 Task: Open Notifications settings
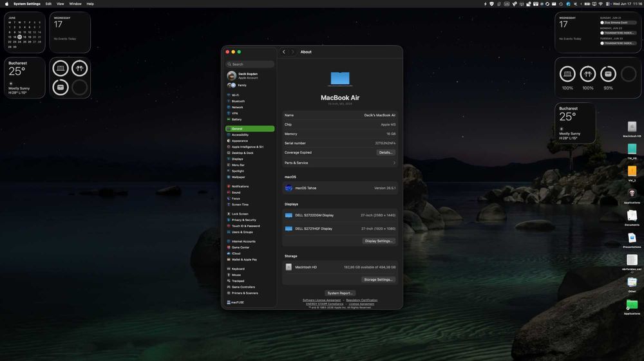click(x=250, y=186)
